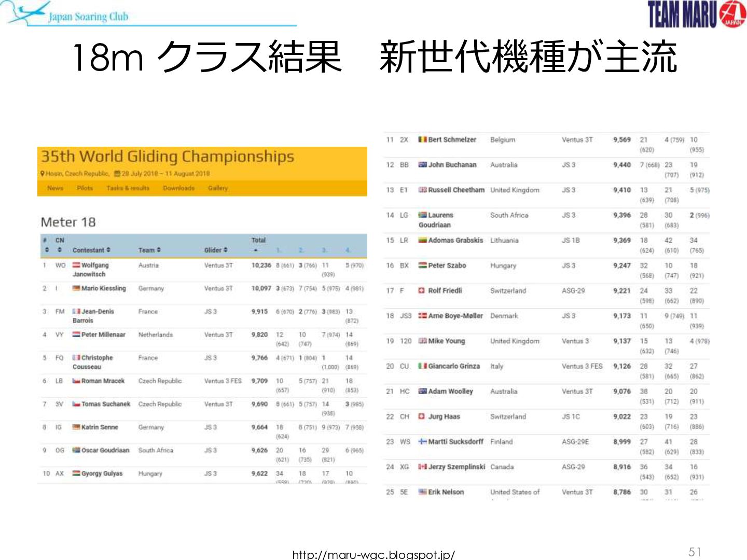Open the Downloads tab
The image size is (747, 560).
point(178,188)
